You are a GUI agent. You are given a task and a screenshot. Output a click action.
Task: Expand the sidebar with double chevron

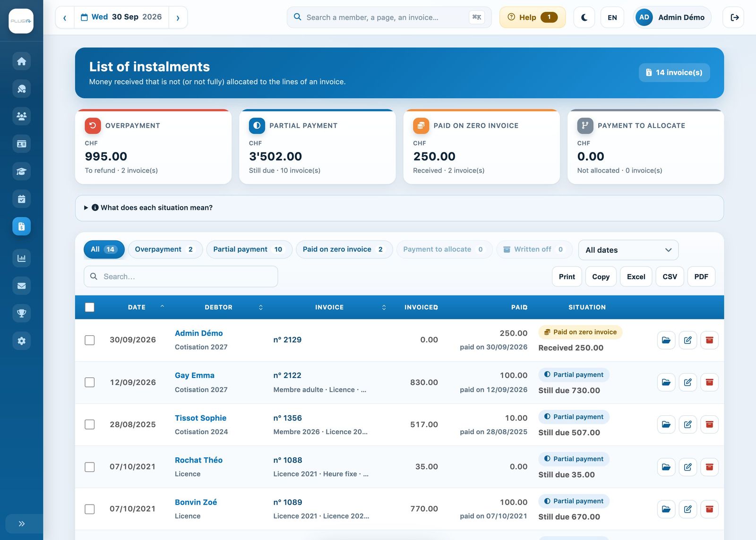[21, 523]
